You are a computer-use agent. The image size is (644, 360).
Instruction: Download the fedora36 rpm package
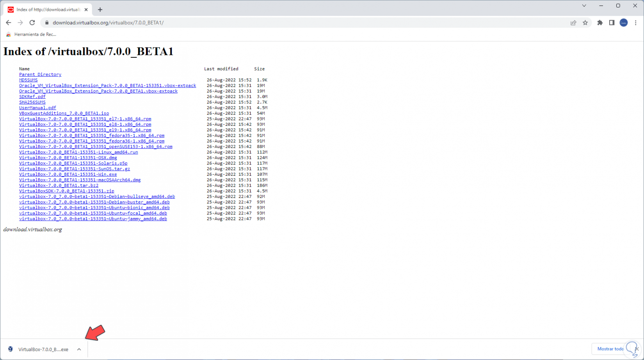click(x=92, y=141)
